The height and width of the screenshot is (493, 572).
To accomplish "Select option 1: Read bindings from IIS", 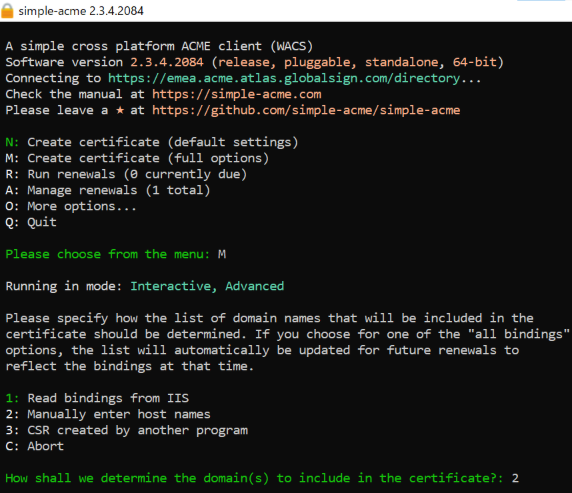I will [97, 398].
